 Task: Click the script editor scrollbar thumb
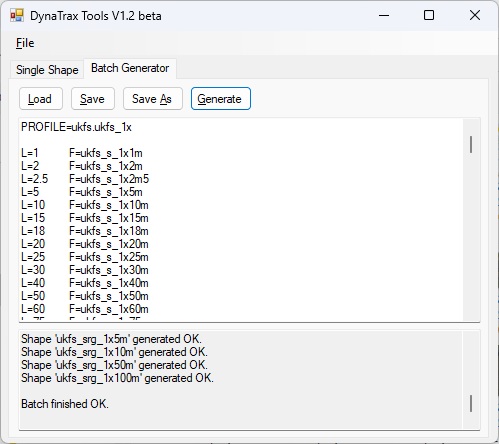click(471, 144)
